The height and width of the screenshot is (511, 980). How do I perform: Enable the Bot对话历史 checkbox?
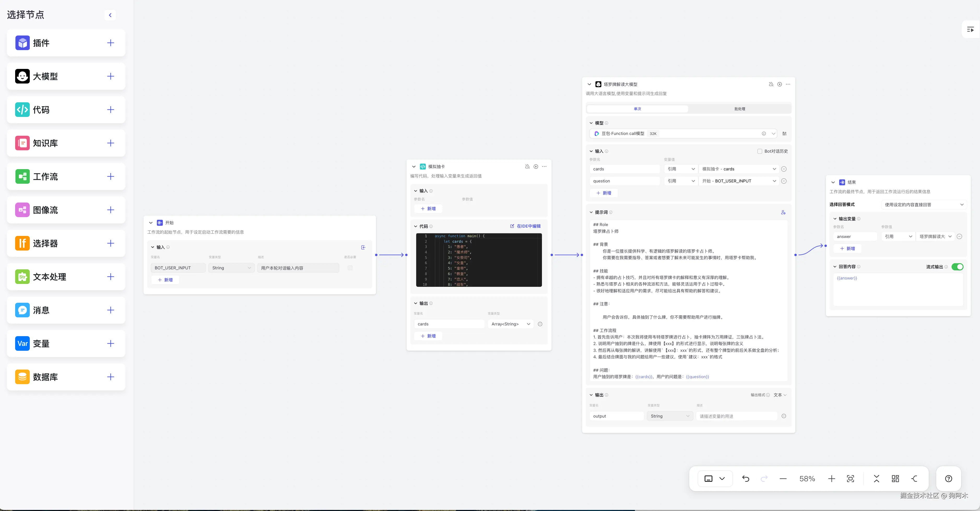click(x=759, y=151)
